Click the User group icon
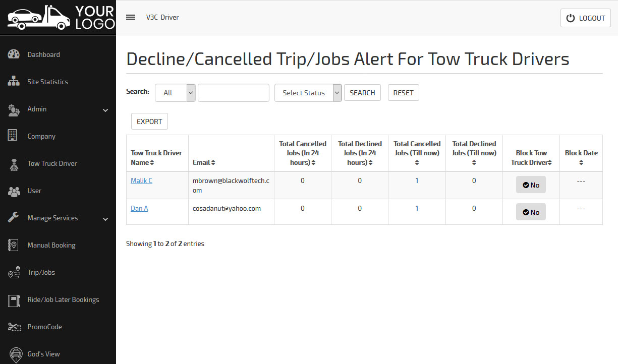This screenshot has height=364, width=618. [14, 191]
